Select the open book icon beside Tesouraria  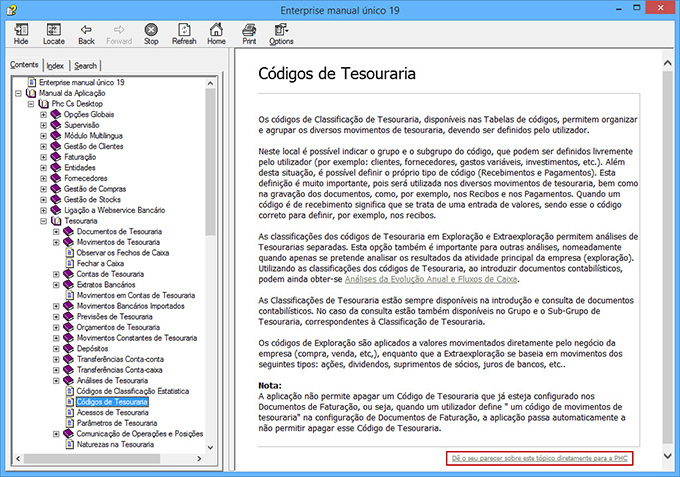pyautogui.click(x=56, y=221)
